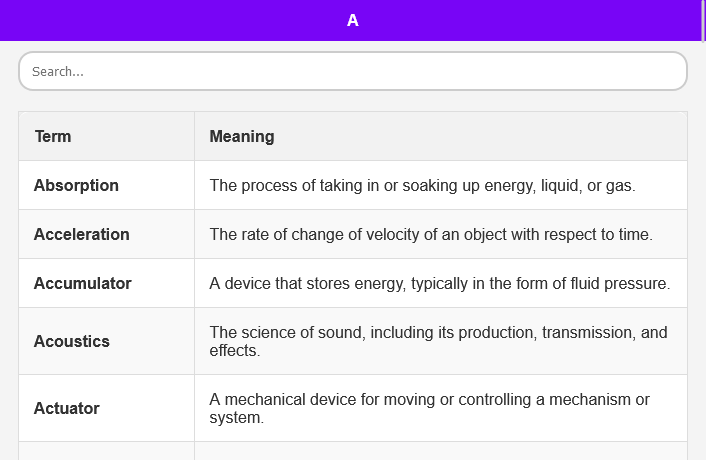Select the 'Accumulator' term

pyautogui.click(x=82, y=284)
